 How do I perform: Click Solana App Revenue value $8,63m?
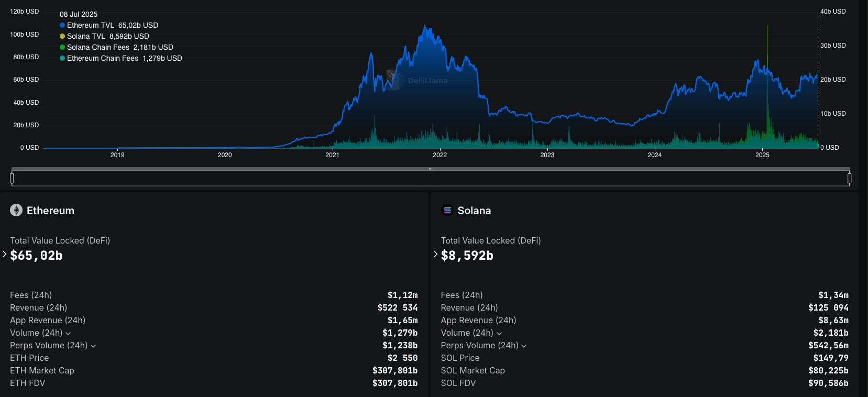click(833, 321)
